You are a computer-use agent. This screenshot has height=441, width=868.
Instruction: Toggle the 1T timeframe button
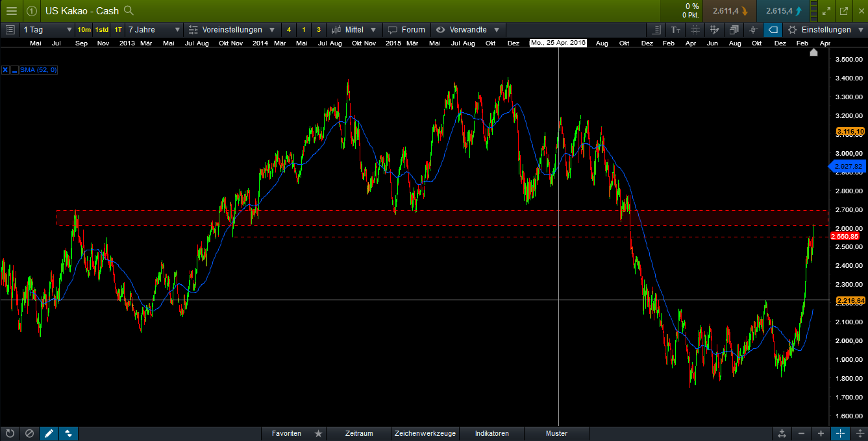coord(117,30)
